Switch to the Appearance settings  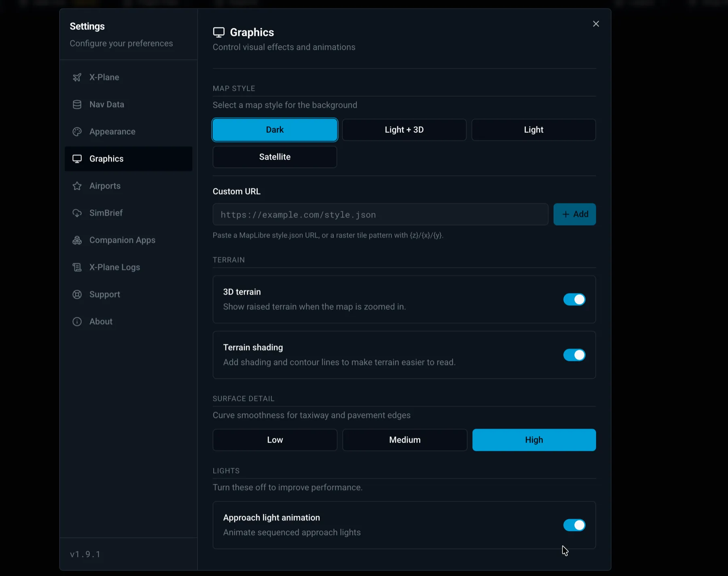(x=128, y=132)
